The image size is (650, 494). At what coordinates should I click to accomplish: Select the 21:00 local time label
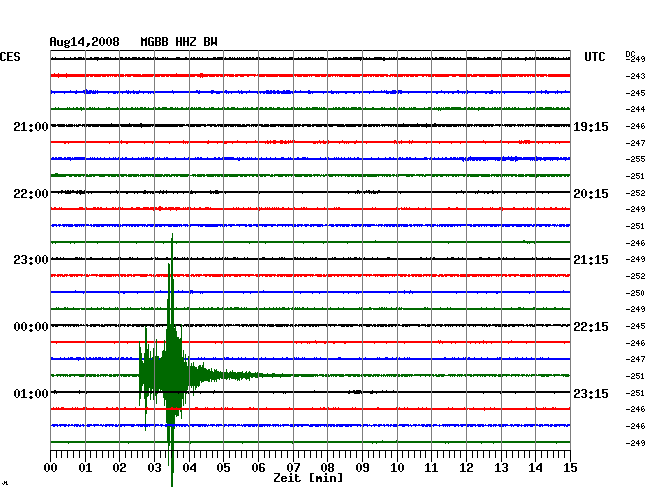[31, 127]
